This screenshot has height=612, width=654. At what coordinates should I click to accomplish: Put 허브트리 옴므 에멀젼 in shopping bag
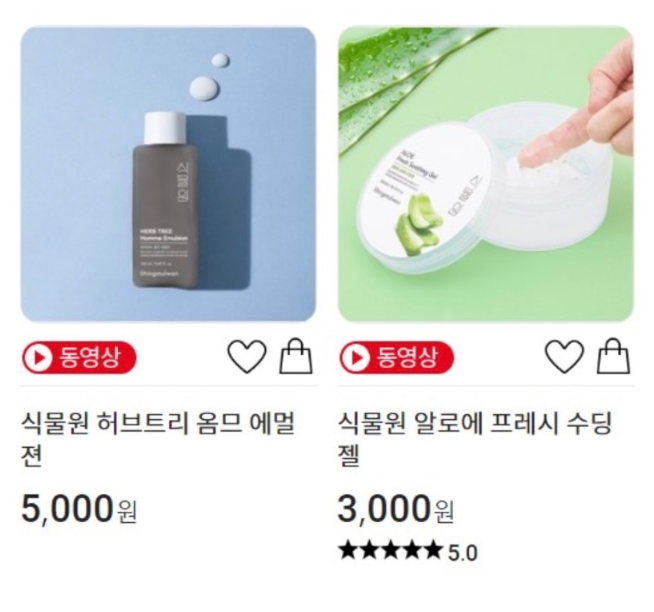(x=296, y=355)
